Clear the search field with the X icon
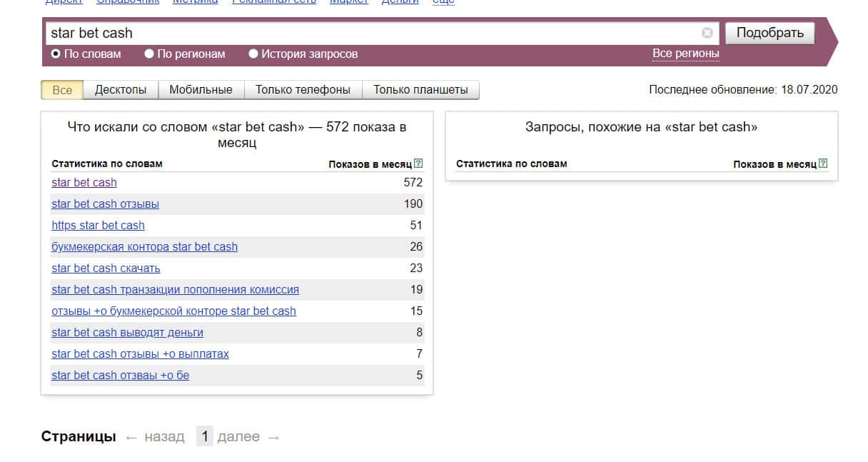Image resolution: width=868 pixels, height=462 pixels. [x=707, y=33]
